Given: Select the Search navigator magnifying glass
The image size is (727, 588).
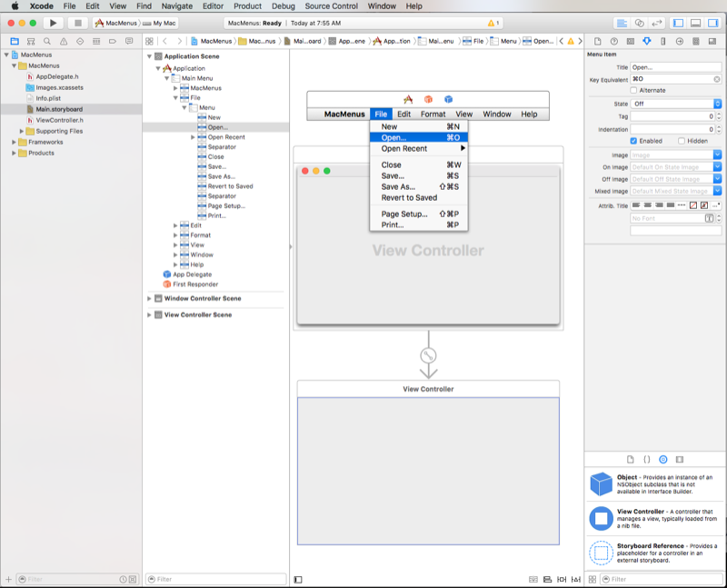Looking at the screenshot, I should (x=46, y=42).
